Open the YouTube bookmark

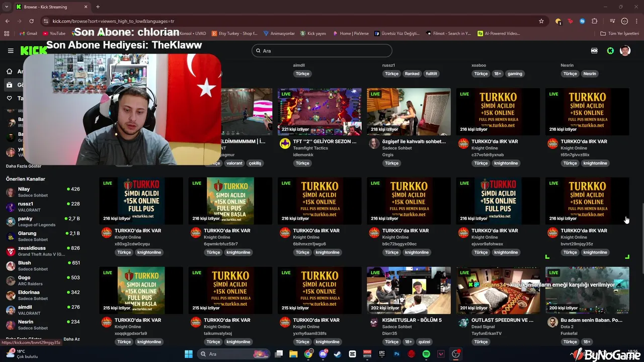coord(54,33)
